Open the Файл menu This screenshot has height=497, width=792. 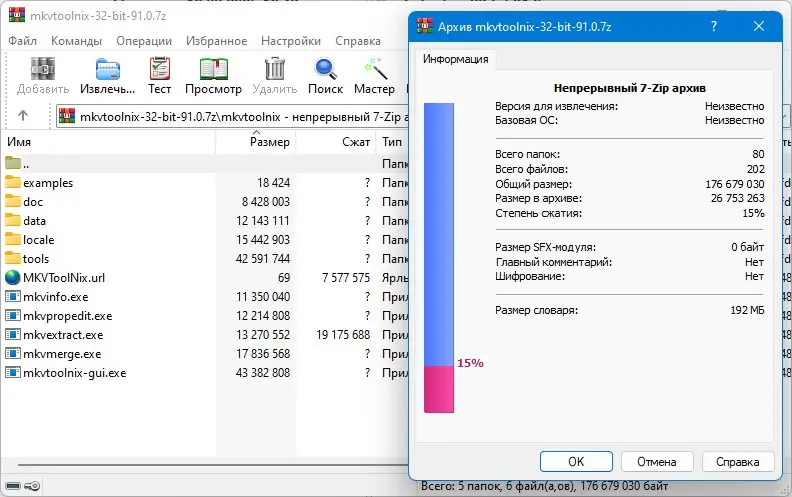[23, 41]
